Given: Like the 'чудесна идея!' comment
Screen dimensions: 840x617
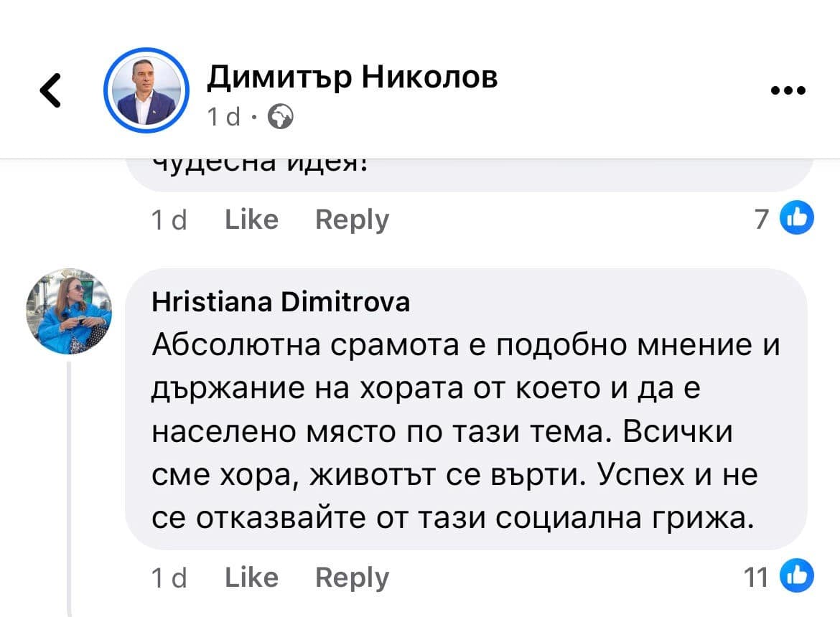Looking at the screenshot, I should coord(251,219).
